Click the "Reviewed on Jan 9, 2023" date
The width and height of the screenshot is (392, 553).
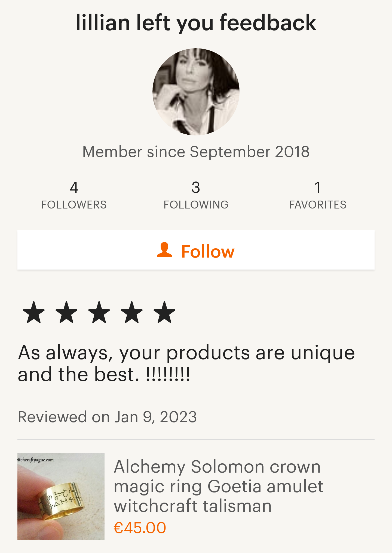coord(107,417)
